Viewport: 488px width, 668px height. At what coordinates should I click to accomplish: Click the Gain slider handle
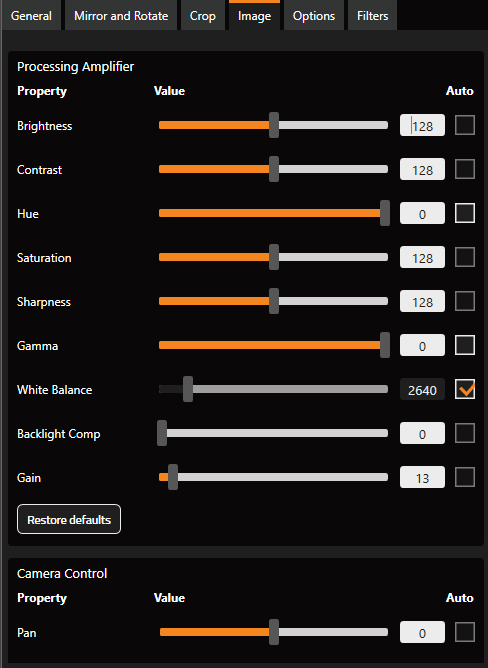coord(173,477)
